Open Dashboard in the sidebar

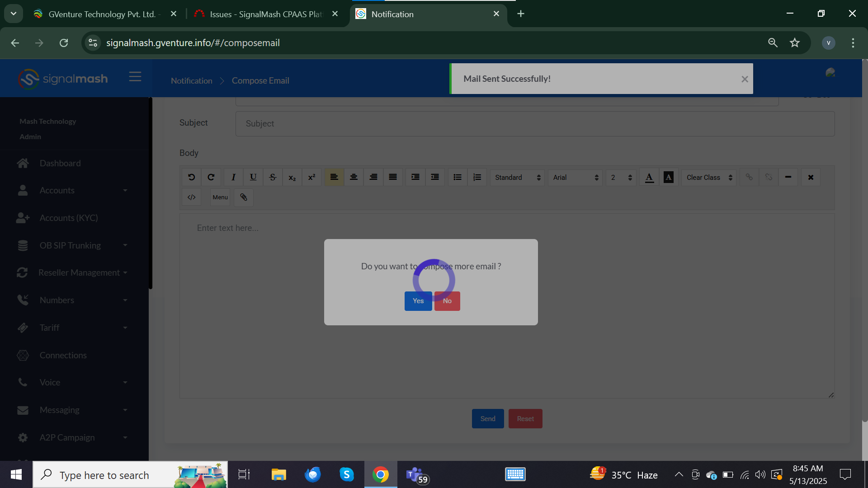pos(60,163)
